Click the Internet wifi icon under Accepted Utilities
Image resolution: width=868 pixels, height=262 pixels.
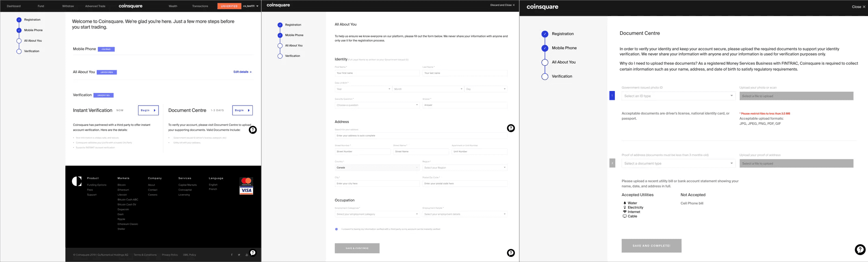point(625,212)
